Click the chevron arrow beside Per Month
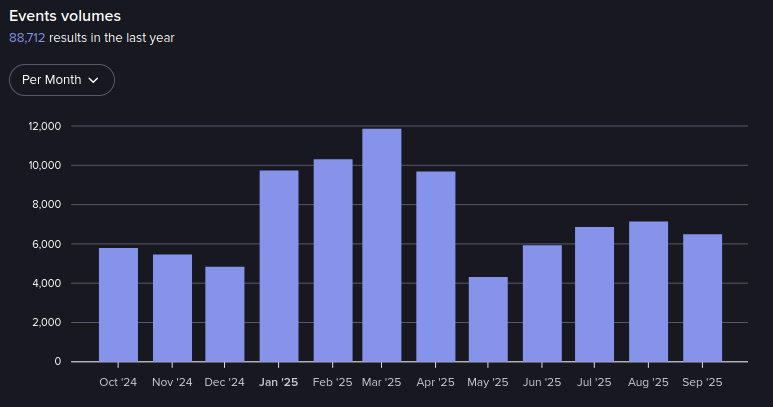Viewport: 773px width, 407px height. tap(94, 80)
